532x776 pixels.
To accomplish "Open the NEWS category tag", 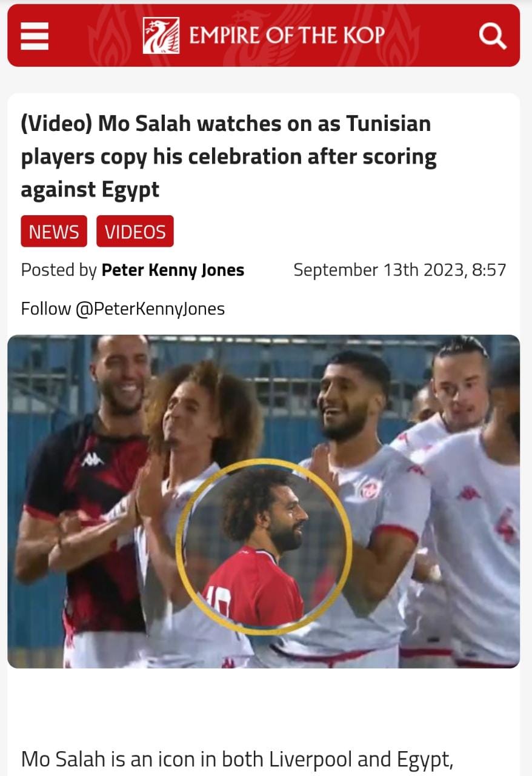I will pos(54,232).
